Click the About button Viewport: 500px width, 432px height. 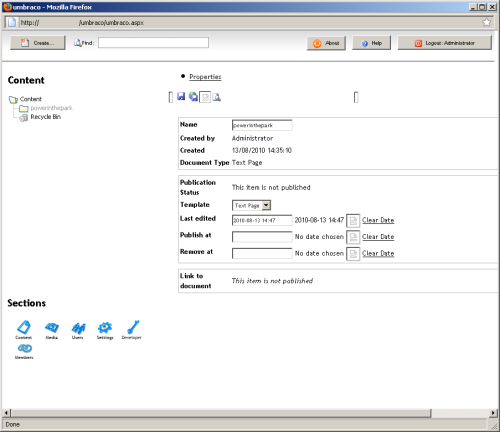click(x=326, y=43)
